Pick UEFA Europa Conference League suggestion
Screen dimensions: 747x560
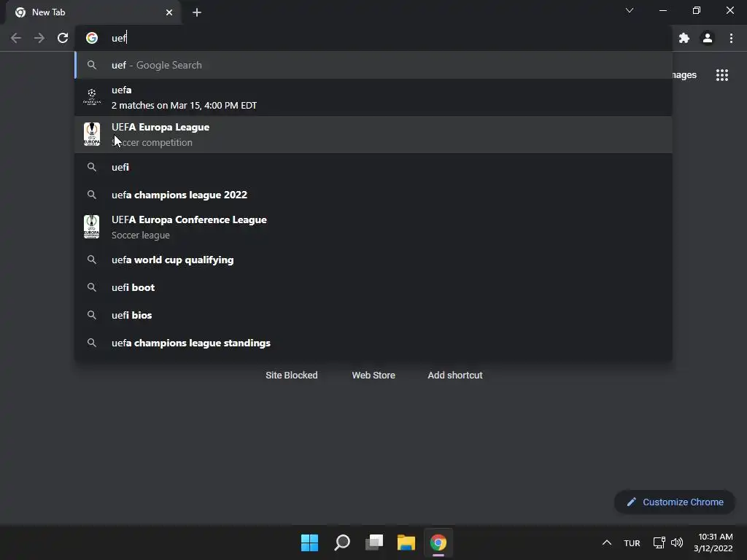tap(373, 227)
